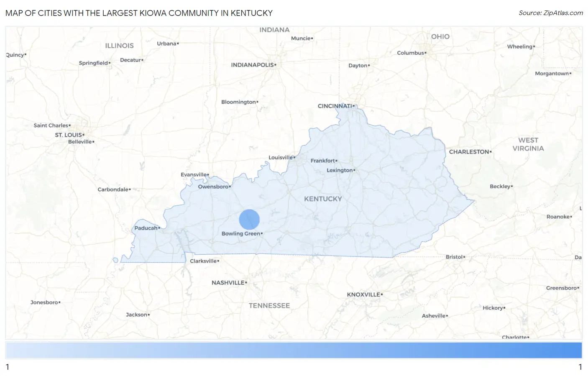The width and height of the screenshot is (588, 376).
Task: Click the legend minimum value 1 at left
Action: click(8, 367)
